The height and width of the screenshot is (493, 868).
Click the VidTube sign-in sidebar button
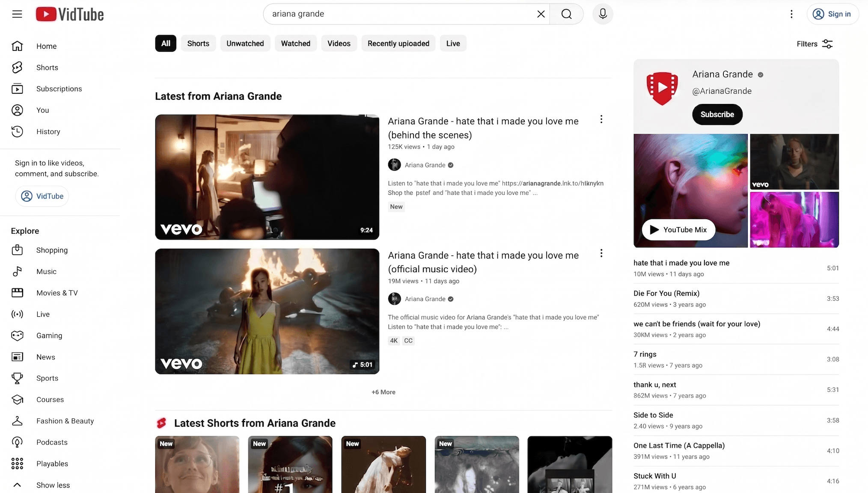42,196
